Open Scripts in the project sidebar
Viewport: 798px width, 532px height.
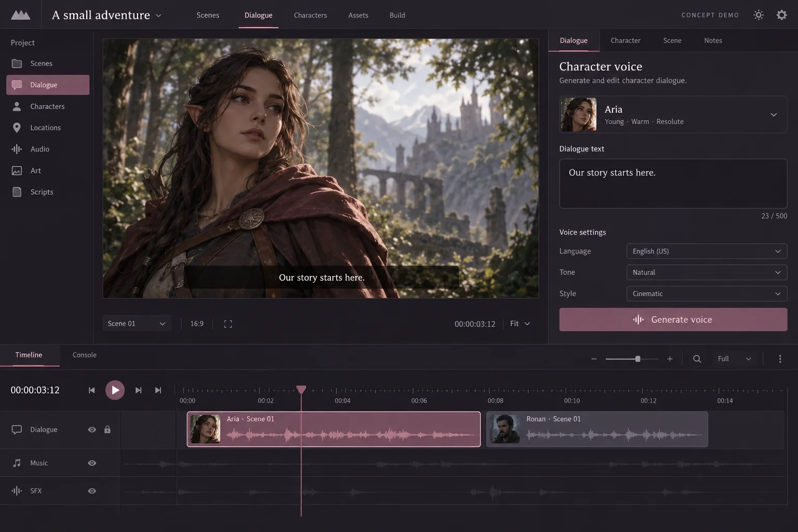coord(48,192)
